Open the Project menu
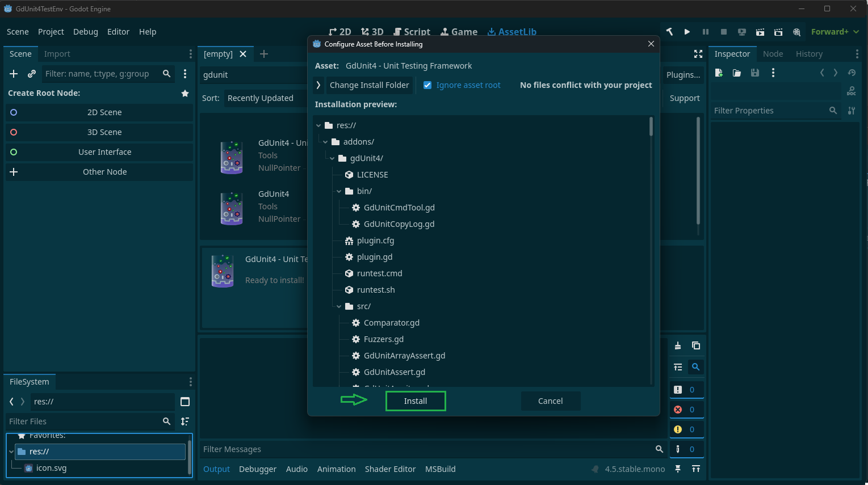 tap(51, 32)
